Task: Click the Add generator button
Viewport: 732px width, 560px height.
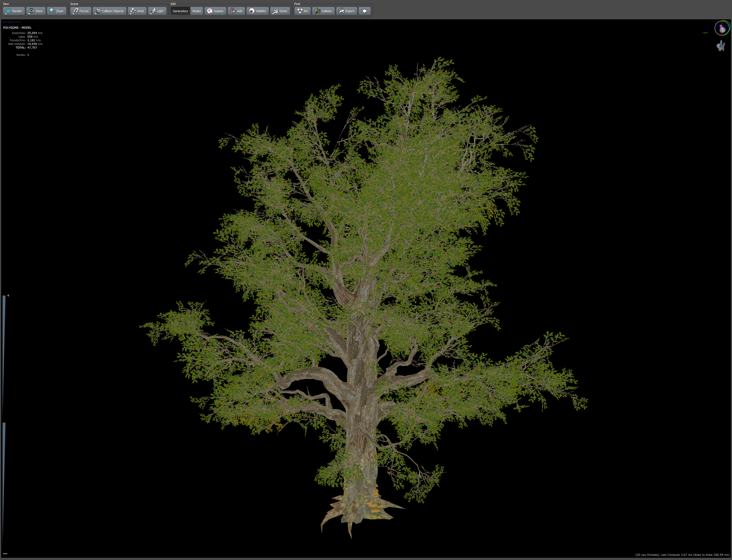Action: 236,11
